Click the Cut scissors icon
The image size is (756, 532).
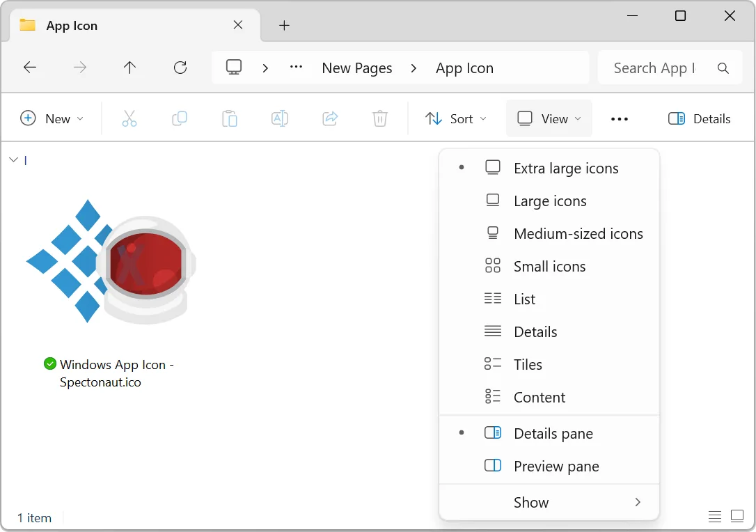pos(129,119)
